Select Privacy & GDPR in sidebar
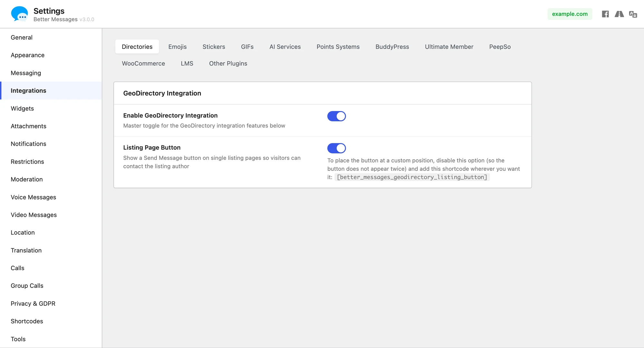Screen dimensions: 644x348 tap(51, 304)
